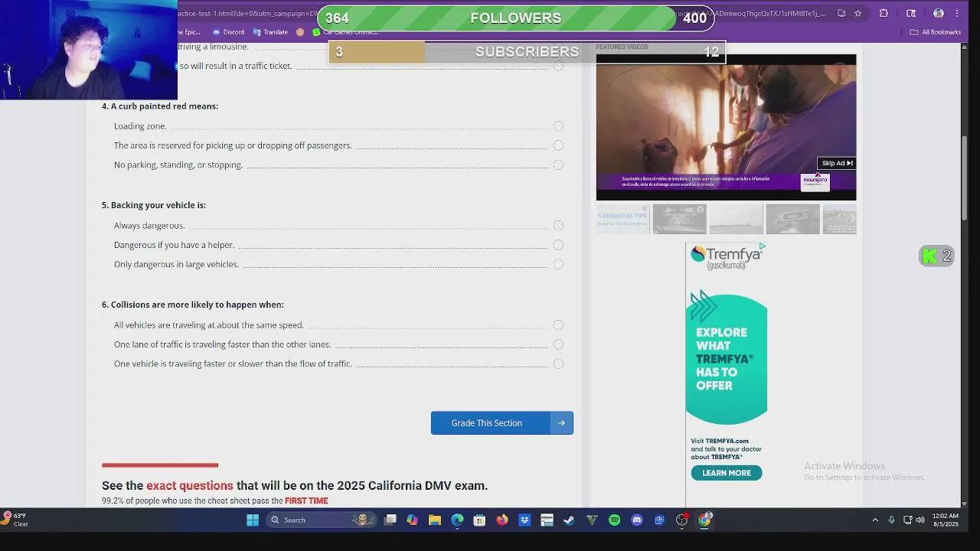The width and height of the screenshot is (980, 551).
Task: Open the Discord bookmark
Action: (x=228, y=32)
